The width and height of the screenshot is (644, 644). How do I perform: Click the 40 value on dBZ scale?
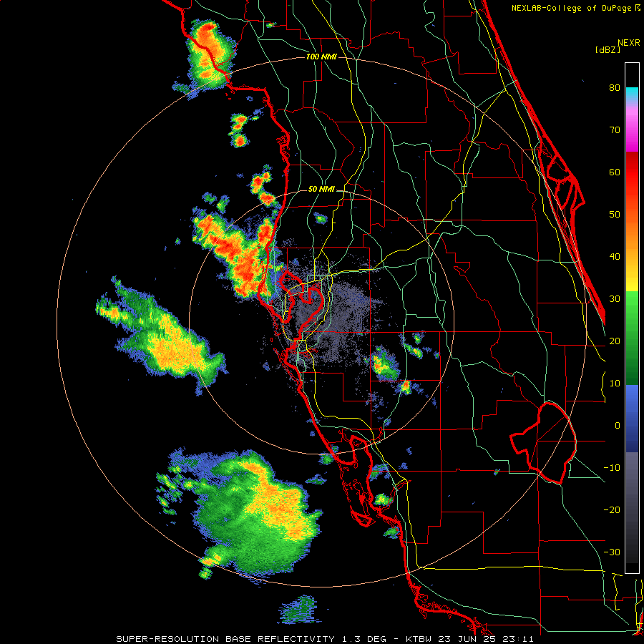click(615, 257)
